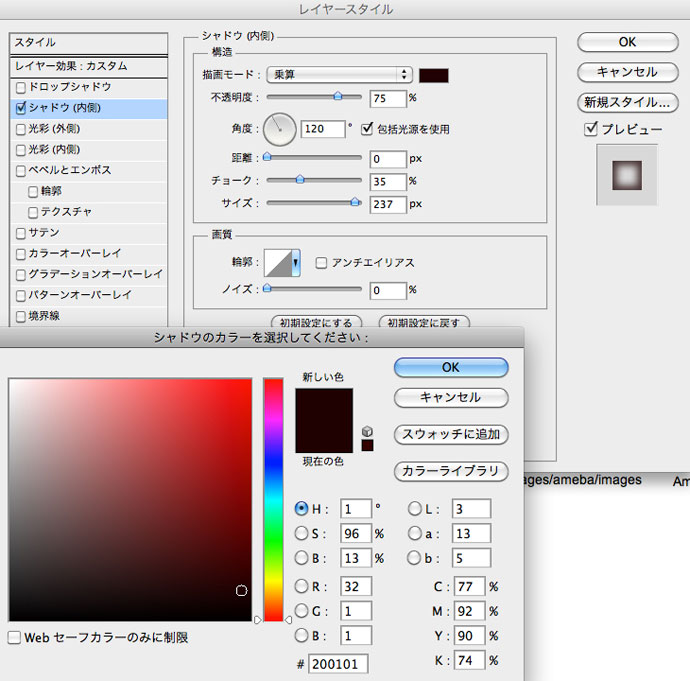Viewport: 690px width, 681px height.
Task: Select ベベルとエンボス in styles list
Action: (21, 171)
